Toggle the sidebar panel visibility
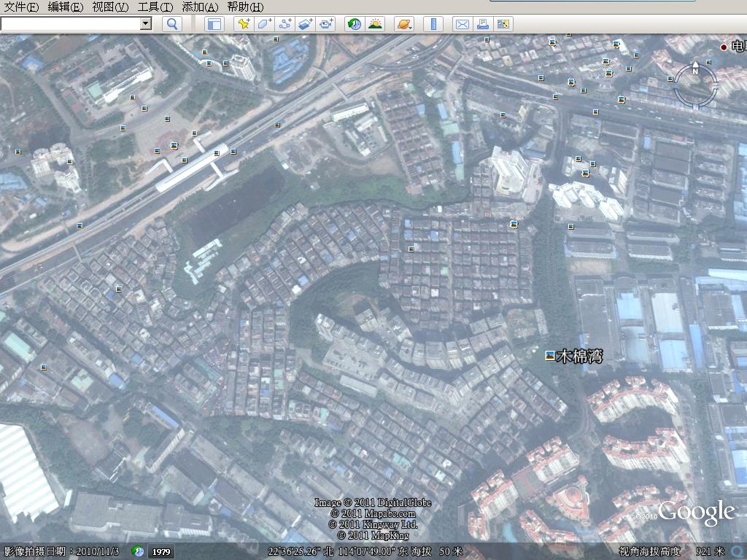This screenshot has width=747, height=560. point(214,24)
